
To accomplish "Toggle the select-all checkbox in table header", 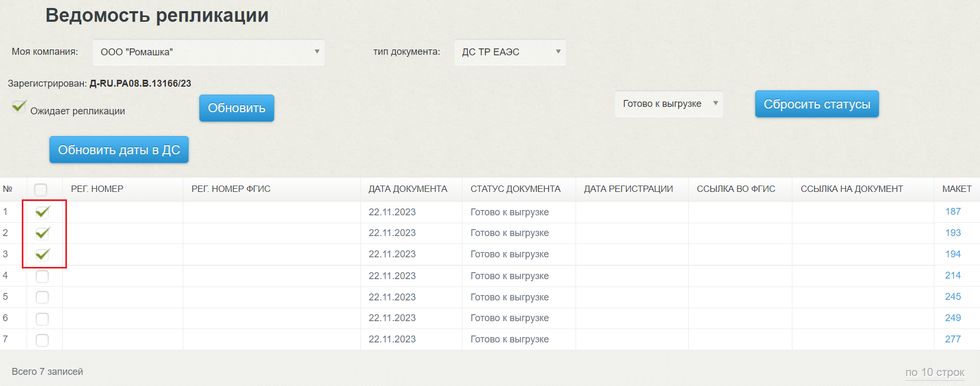I will coord(40,189).
